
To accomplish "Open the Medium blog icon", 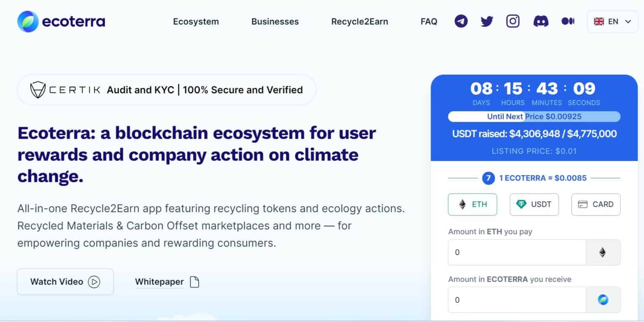I will (x=568, y=21).
